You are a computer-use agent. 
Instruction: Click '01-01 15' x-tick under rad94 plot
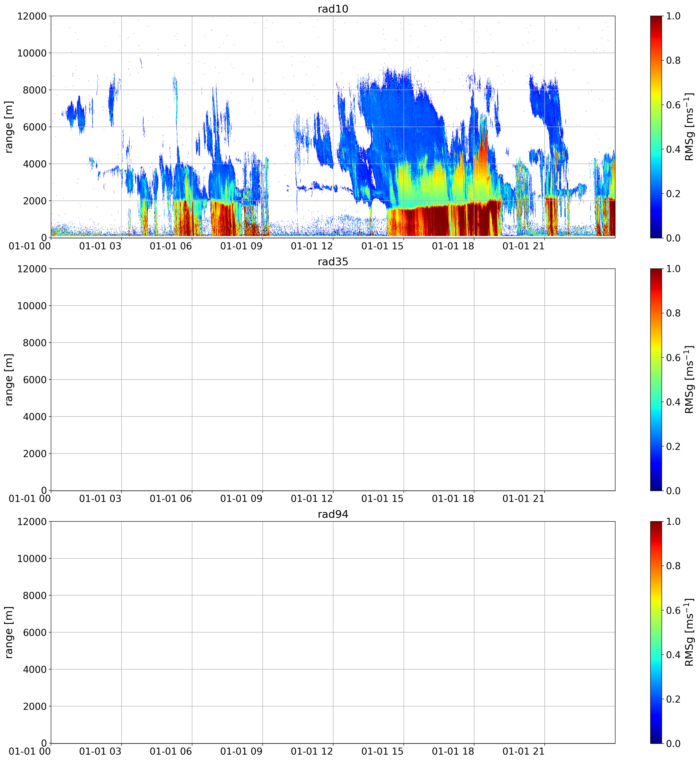[x=382, y=751]
